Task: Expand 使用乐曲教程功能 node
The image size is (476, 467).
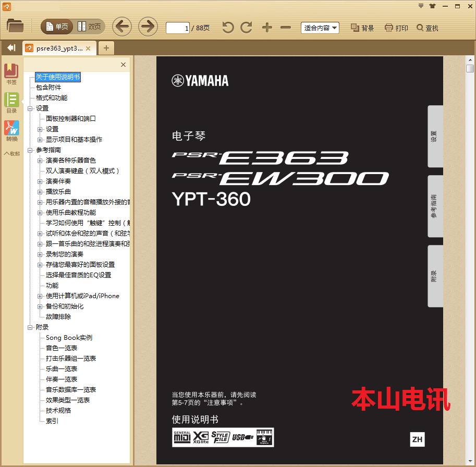Action: tap(40, 213)
